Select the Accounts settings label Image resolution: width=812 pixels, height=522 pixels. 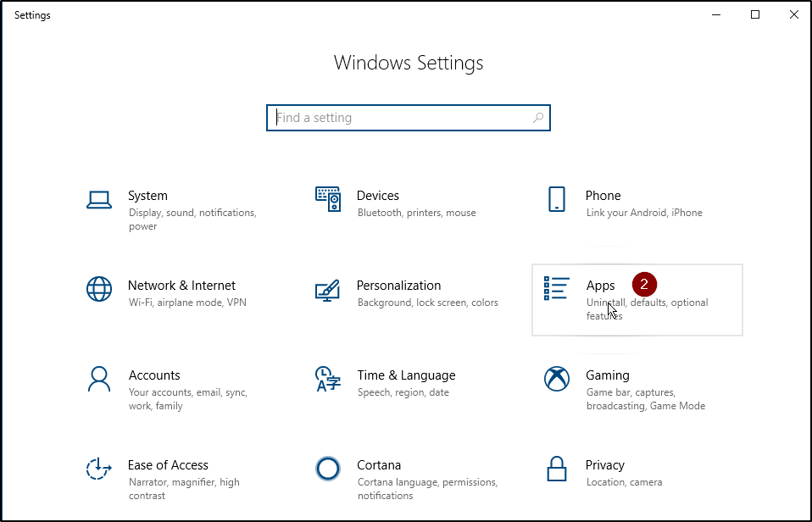(154, 375)
